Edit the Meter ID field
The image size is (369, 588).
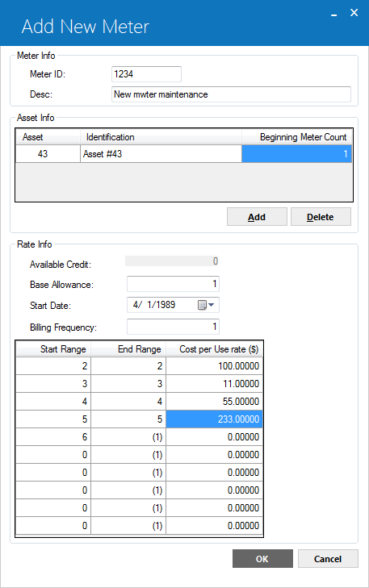[x=146, y=74]
